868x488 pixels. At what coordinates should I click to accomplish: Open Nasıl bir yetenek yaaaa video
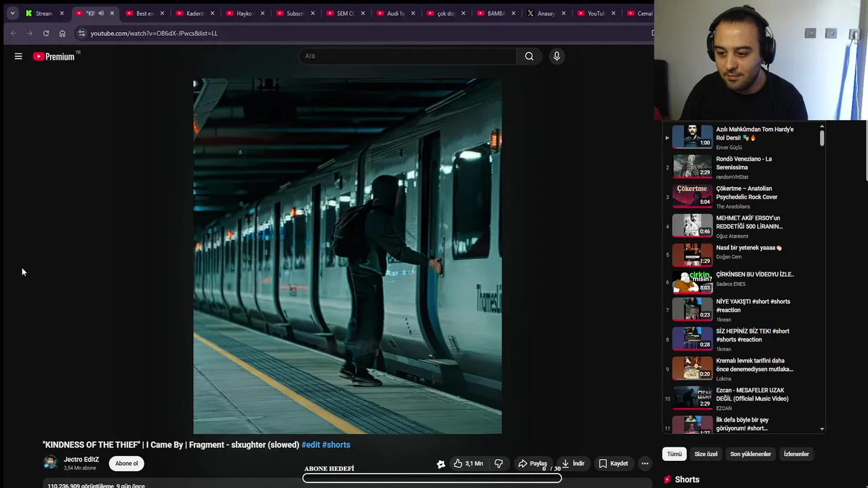pos(749,248)
